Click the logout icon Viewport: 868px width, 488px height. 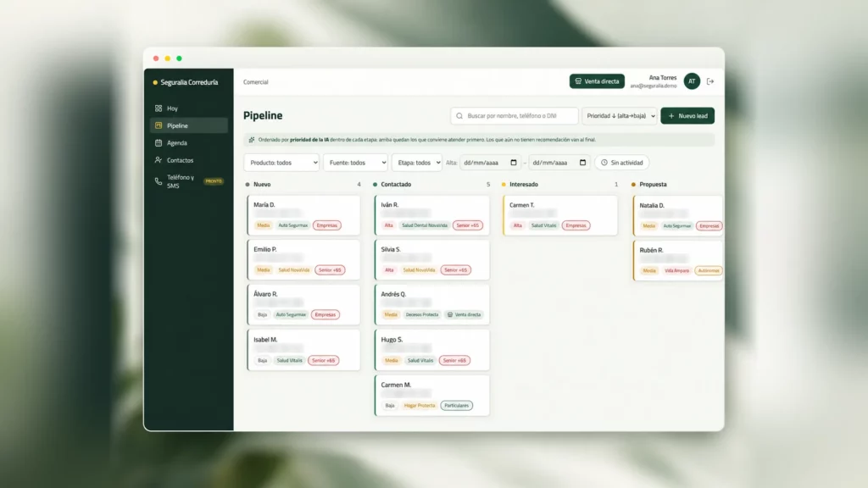[x=710, y=81]
